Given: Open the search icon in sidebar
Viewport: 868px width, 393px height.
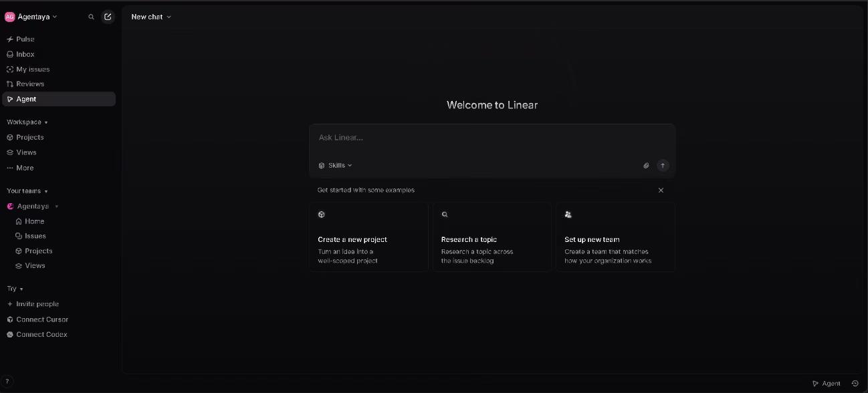Looking at the screenshot, I should (92, 17).
